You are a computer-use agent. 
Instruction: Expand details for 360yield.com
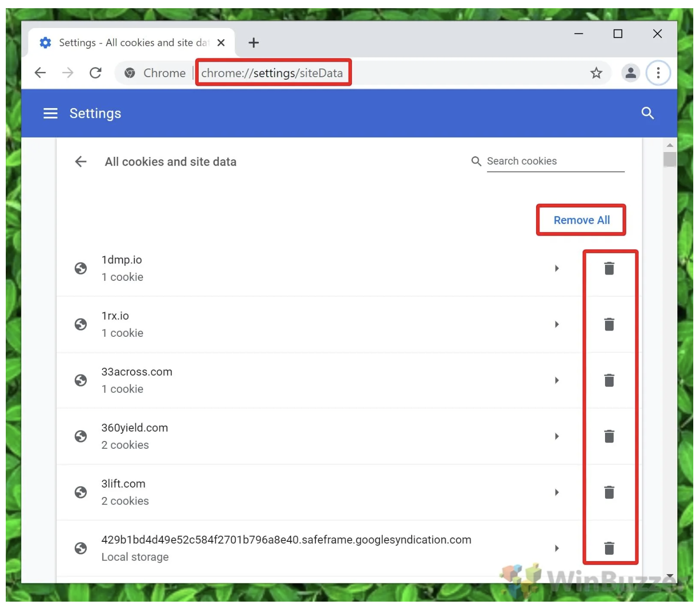(x=557, y=436)
